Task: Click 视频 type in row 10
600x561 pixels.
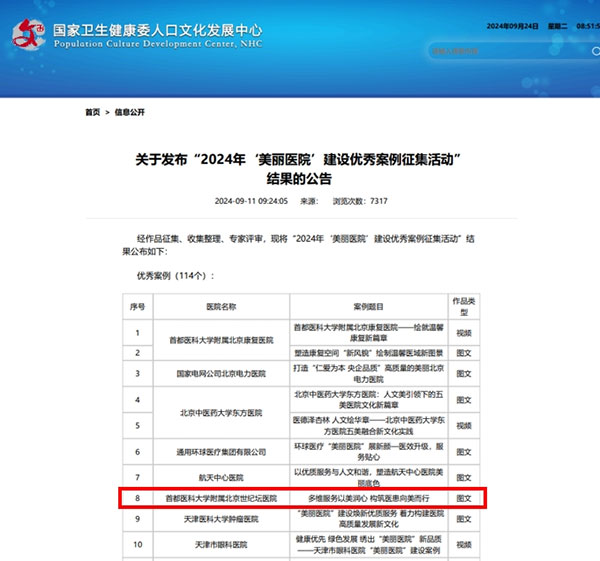Action: [x=464, y=545]
